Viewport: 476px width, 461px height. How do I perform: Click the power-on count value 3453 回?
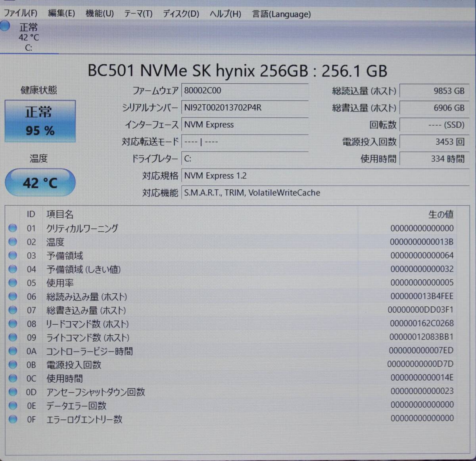434,142
